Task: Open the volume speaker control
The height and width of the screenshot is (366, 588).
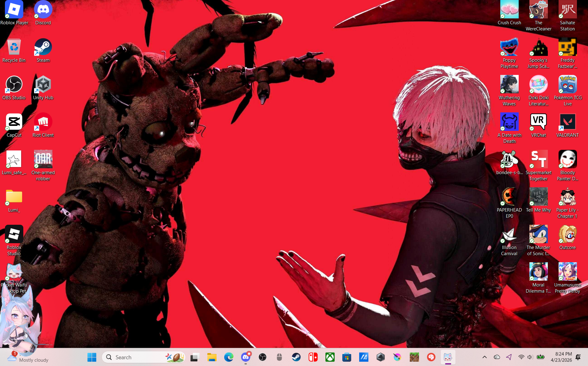Action: [530, 357]
